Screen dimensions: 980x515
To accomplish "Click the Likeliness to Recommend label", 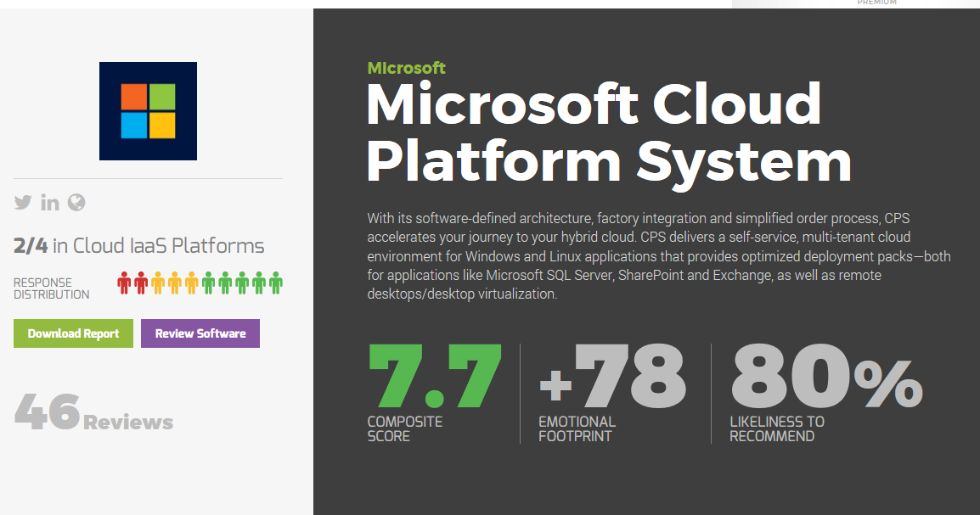I will tap(776, 428).
